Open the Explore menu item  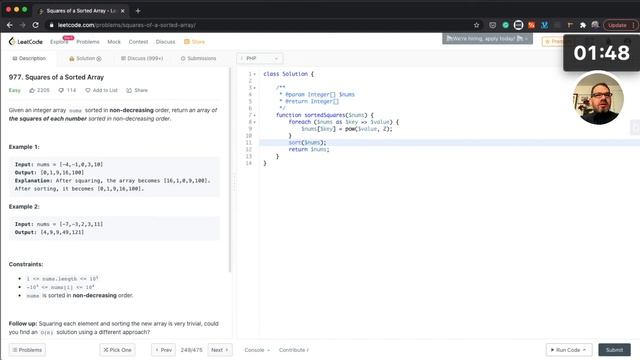[59, 42]
